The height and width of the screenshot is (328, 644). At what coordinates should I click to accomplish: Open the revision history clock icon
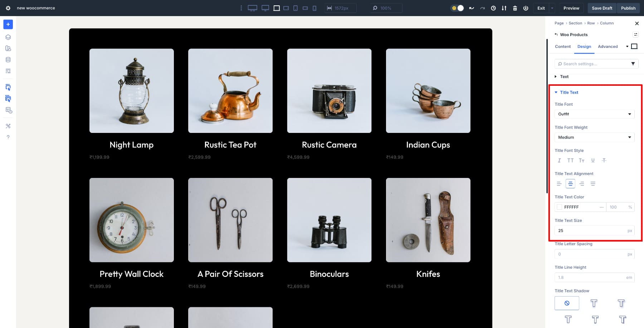pyautogui.click(x=493, y=8)
